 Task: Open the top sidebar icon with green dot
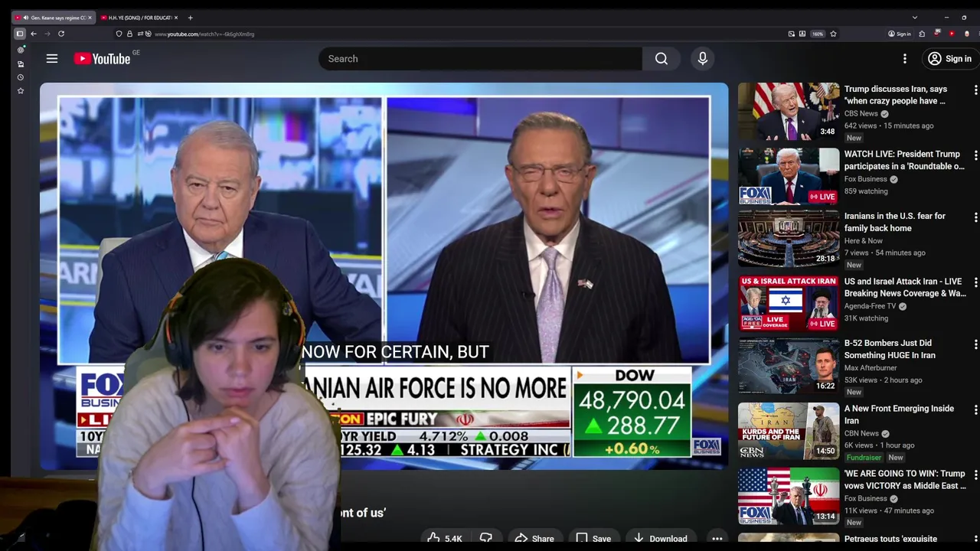[x=21, y=50]
